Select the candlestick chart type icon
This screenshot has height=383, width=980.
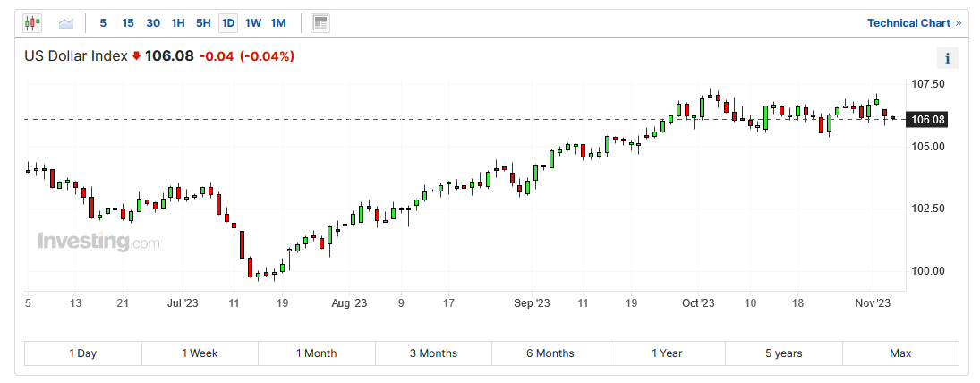point(32,22)
